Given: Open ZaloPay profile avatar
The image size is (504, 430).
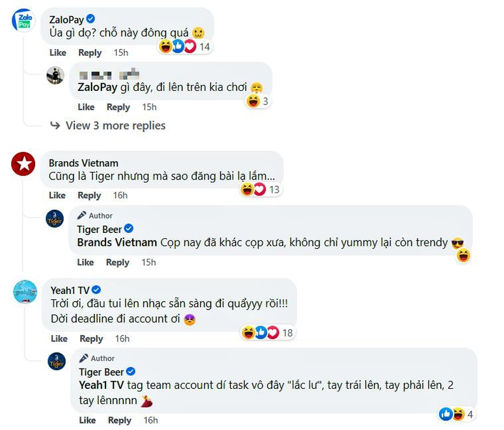Looking at the screenshot, I should 24,21.
